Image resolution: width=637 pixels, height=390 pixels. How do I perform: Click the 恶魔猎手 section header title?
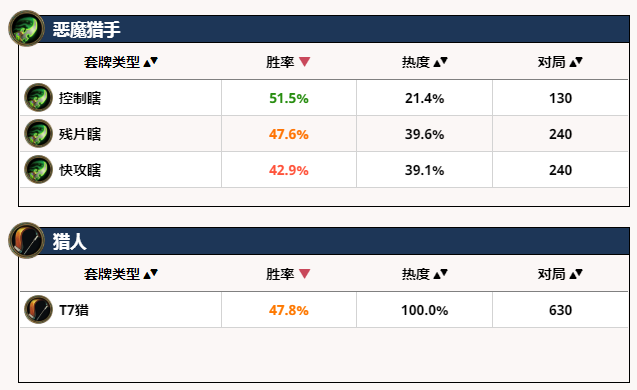point(86,30)
